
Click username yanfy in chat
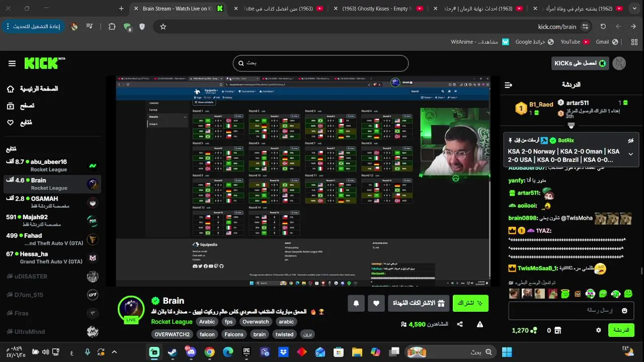(516, 180)
